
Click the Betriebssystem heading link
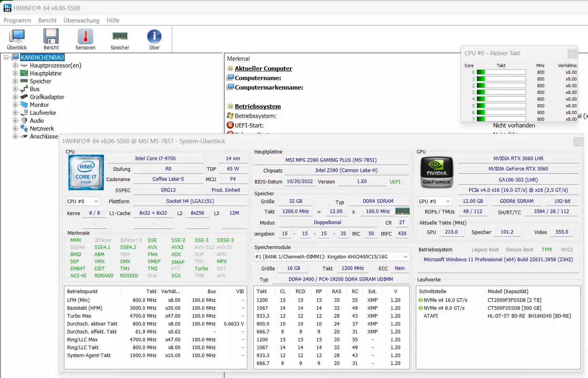coord(258,106)
